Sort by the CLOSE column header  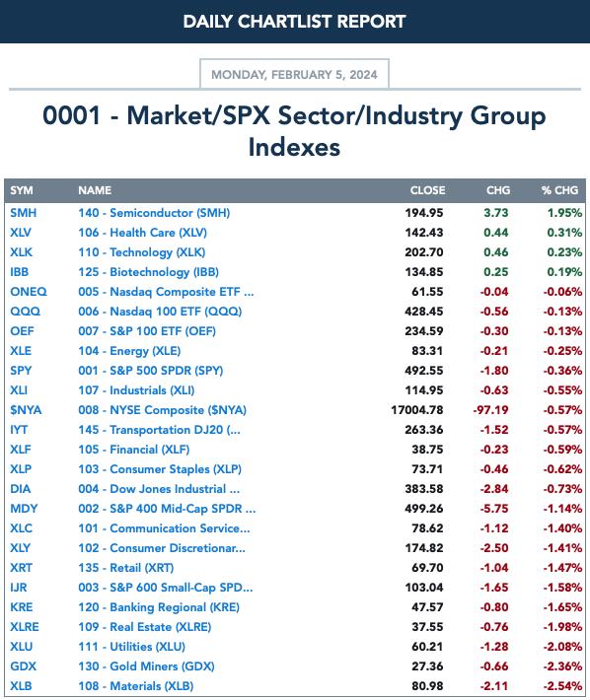click(x=427, y=190)
